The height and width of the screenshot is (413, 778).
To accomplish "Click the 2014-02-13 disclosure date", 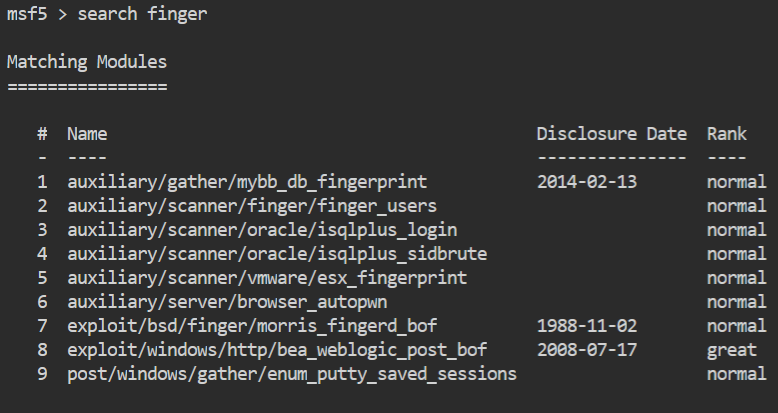I will point(586,182).
